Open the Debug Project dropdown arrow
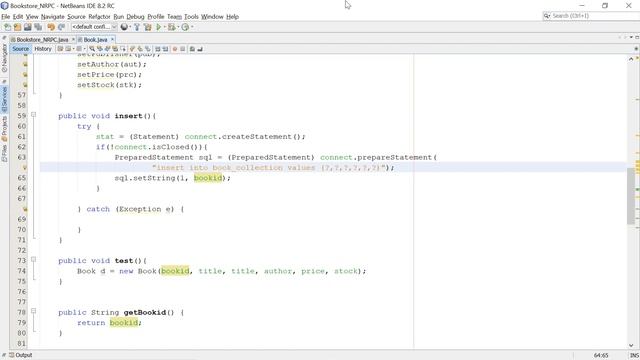 point(178,27)
